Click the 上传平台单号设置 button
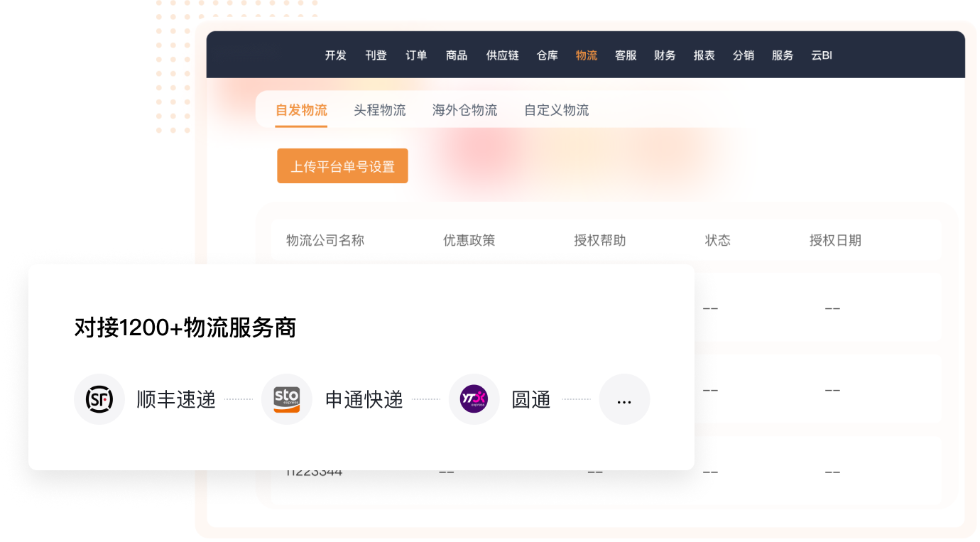Image resolution: width=980 pixels, height=542 pixels. point(342,166)
